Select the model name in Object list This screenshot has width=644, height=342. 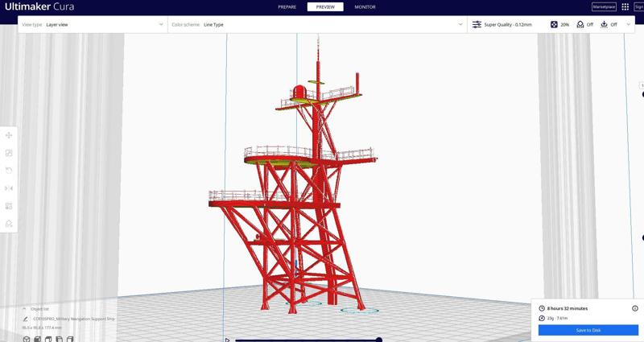point(74,319)
